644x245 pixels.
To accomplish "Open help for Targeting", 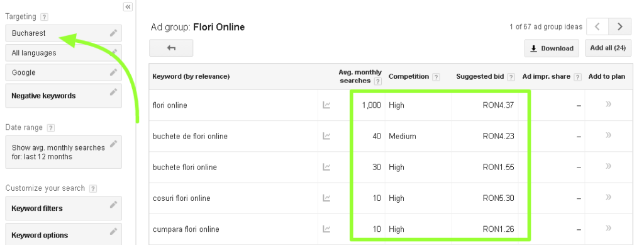I will pos(45,17).
